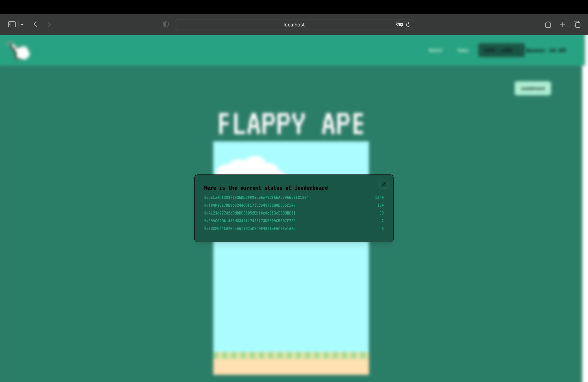Click the blurred Leaderboard button

pos(533,88)
